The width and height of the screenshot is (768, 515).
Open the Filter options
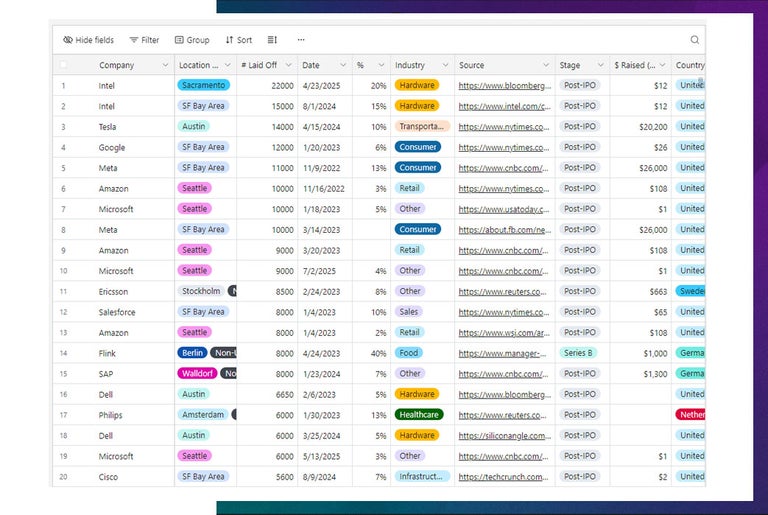144,40
